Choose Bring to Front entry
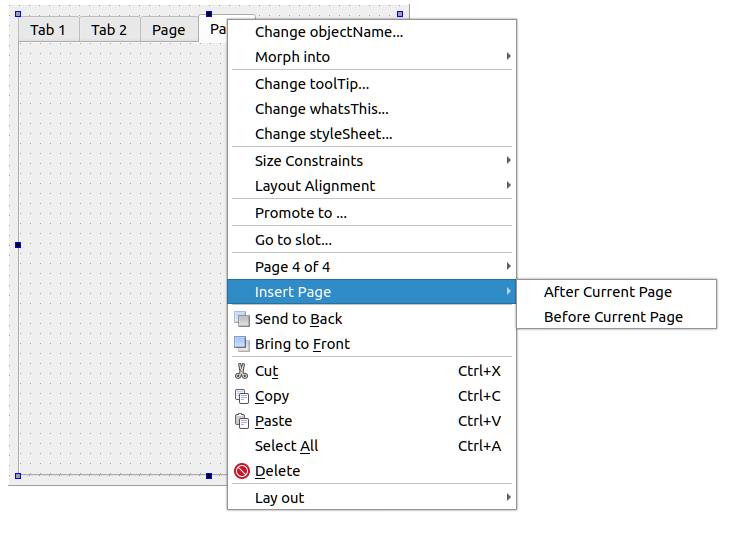This screenshot has height=536, width=744. 372,344
